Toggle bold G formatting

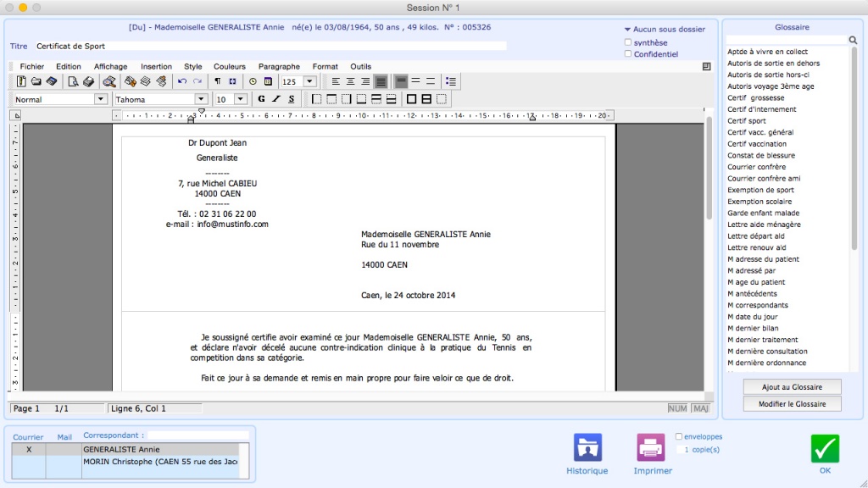click(x=261, y=99)
